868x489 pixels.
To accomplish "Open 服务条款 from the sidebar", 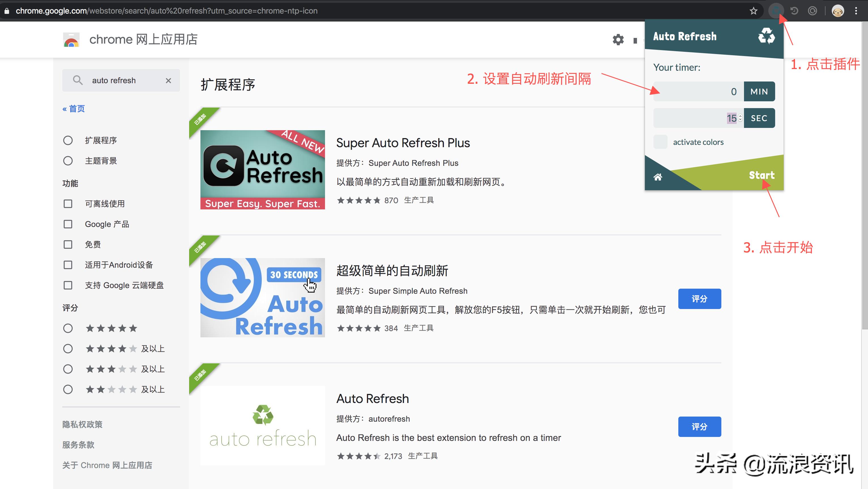I will (78, 445).
